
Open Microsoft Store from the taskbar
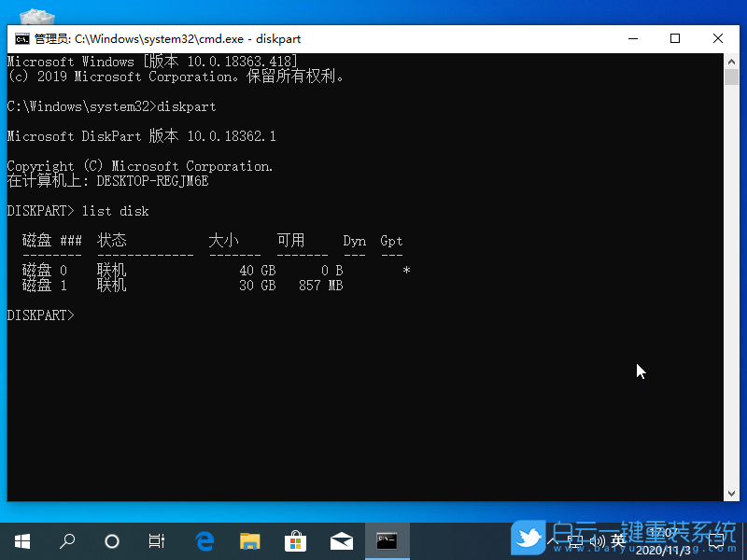(x=295, y=540)
